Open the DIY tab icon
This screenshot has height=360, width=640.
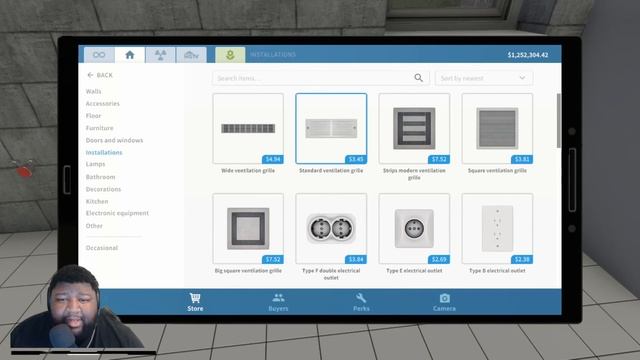pyautogui.click(x=191, y=55)
